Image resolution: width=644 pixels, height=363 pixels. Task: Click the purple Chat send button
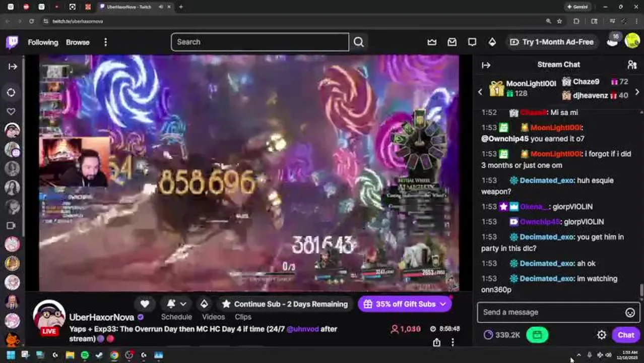(626, 335)
